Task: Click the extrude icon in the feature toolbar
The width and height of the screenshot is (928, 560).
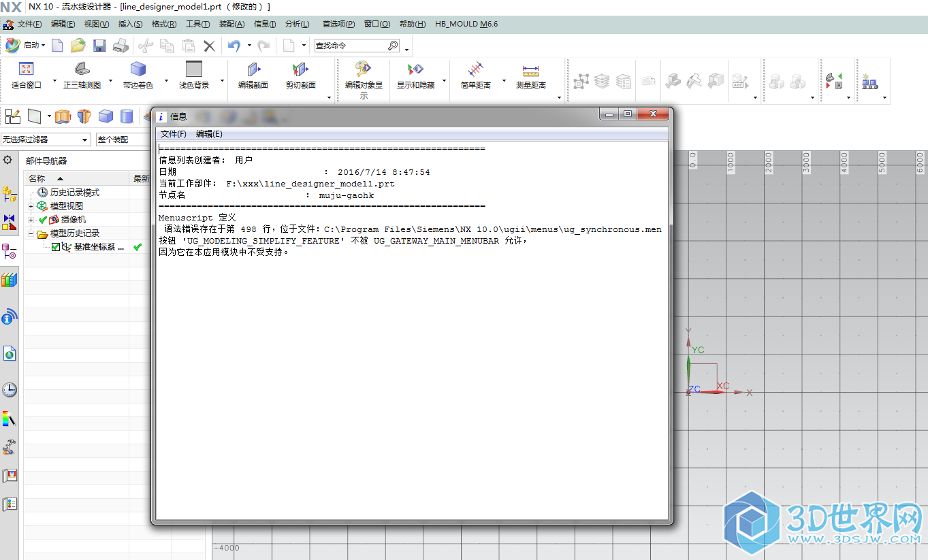Action: tap(63, 116)
